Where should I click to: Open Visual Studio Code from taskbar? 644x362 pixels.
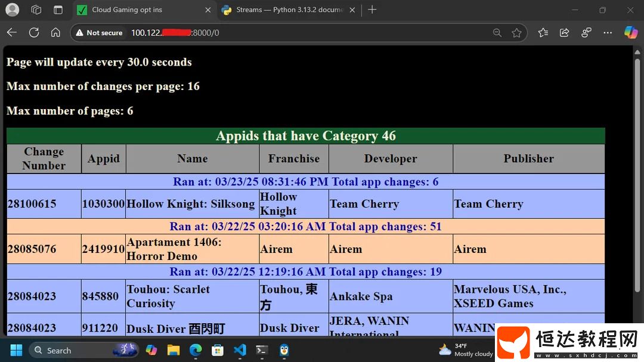[x=240, y=350]
